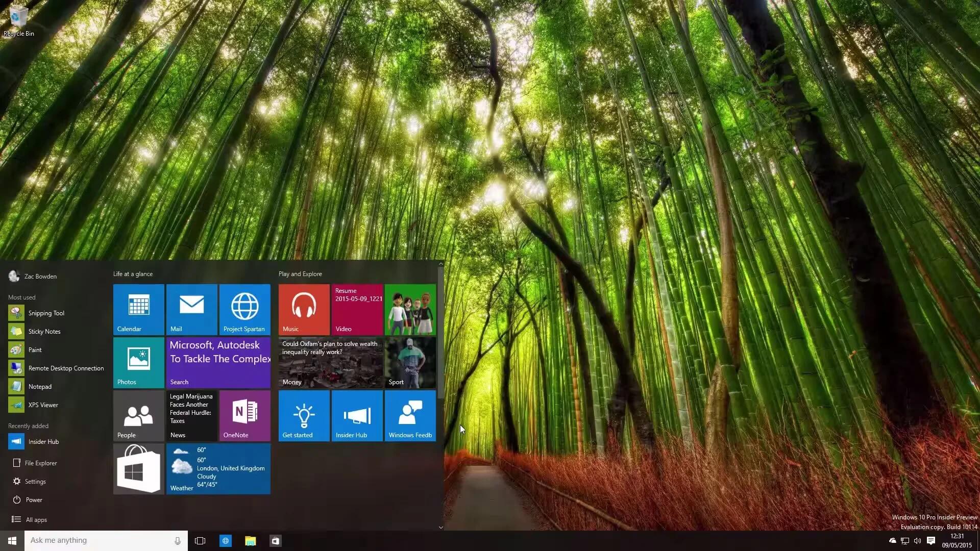Screen dimensions: 980x551
Task: Open the Windows Feedback tile
Action: (x=410, y=416)
